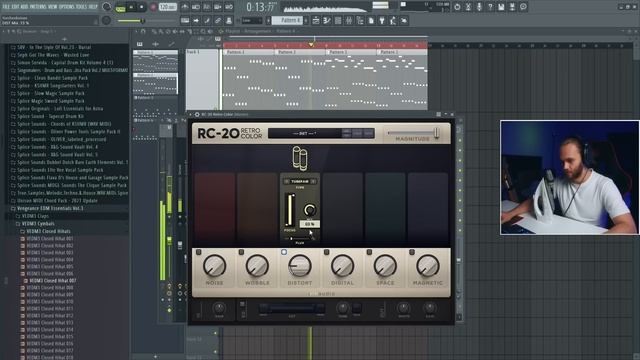Open RC-20 plugin gear options icon
This screenshot has height=360, width=640.
[x=197, y=115]
